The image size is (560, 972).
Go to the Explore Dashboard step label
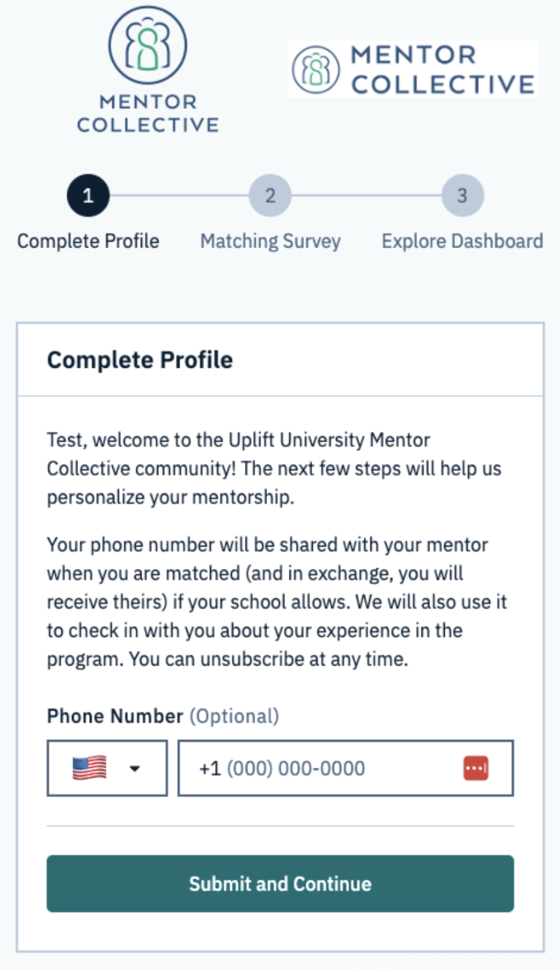(462, 242)
